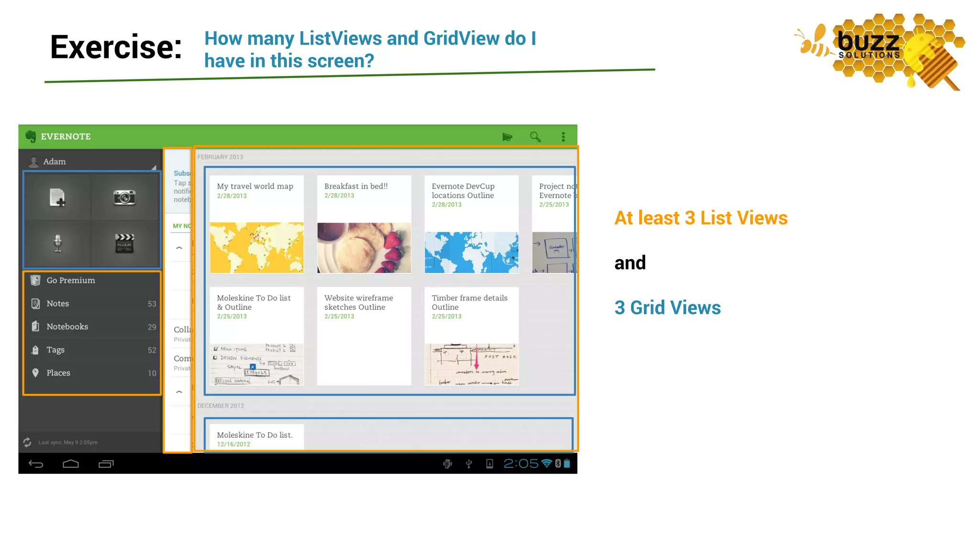Open Evernote DevCup locations Outline note
This screenshot has width=980, height=551.
tap(471, 224)
